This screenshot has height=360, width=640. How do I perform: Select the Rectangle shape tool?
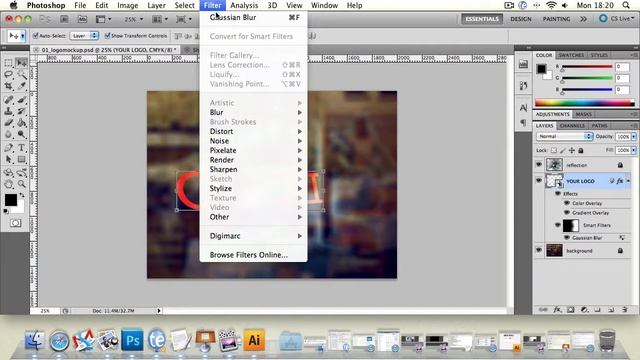tap(22, 160)
